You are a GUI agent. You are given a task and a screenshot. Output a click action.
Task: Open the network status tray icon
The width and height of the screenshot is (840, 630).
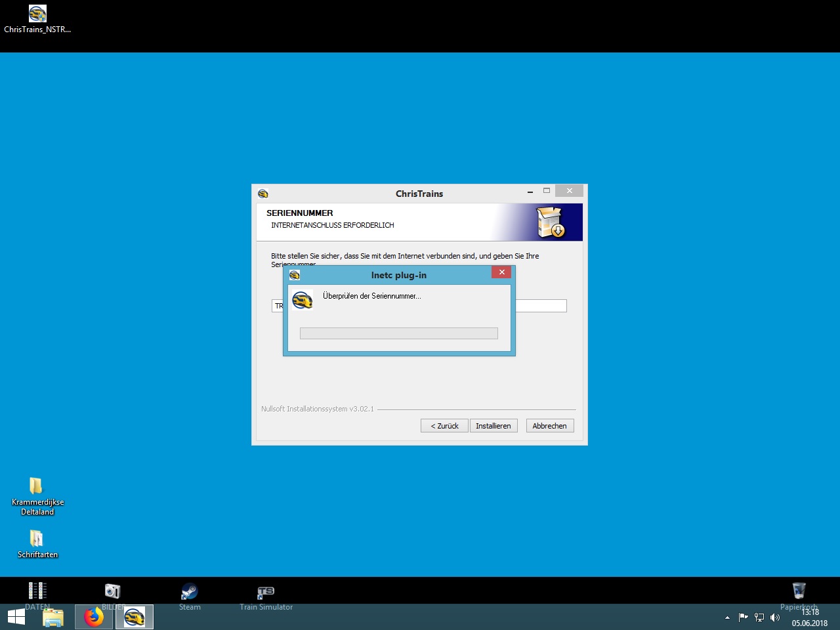[x=759, y=618]
